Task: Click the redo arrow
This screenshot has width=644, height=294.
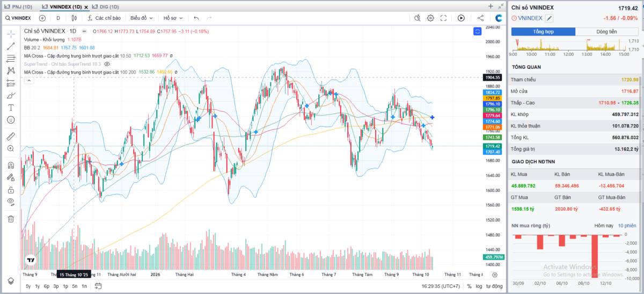Action: pos(209,18)
